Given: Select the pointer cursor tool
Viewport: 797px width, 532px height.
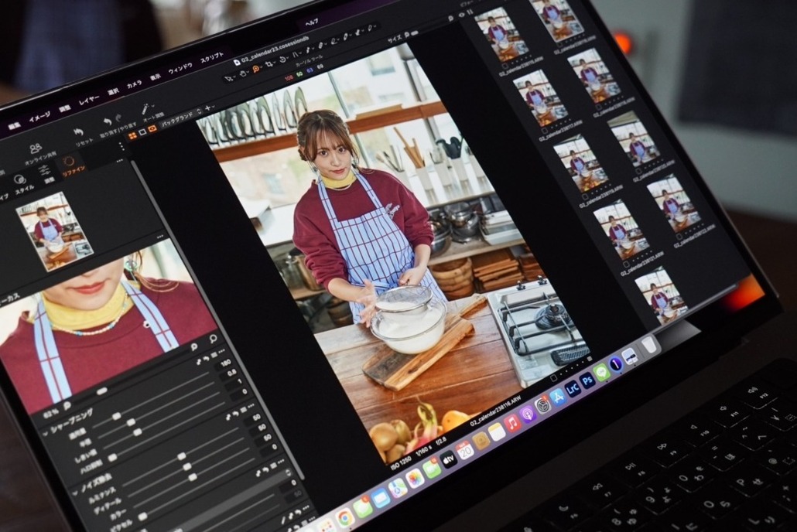Looking at the screenshot, I should click(229, 79).
